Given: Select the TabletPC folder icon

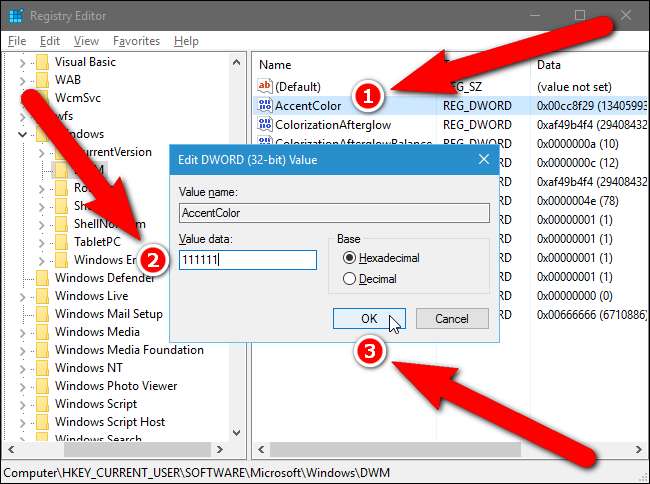Looking at the screenshot, I should click(61, 242).
